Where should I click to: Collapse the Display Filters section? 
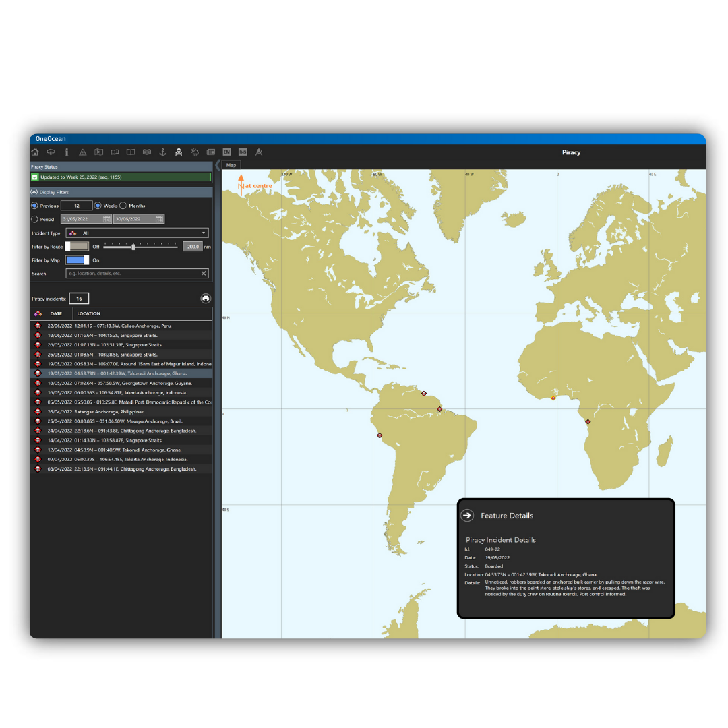(34, 192)
